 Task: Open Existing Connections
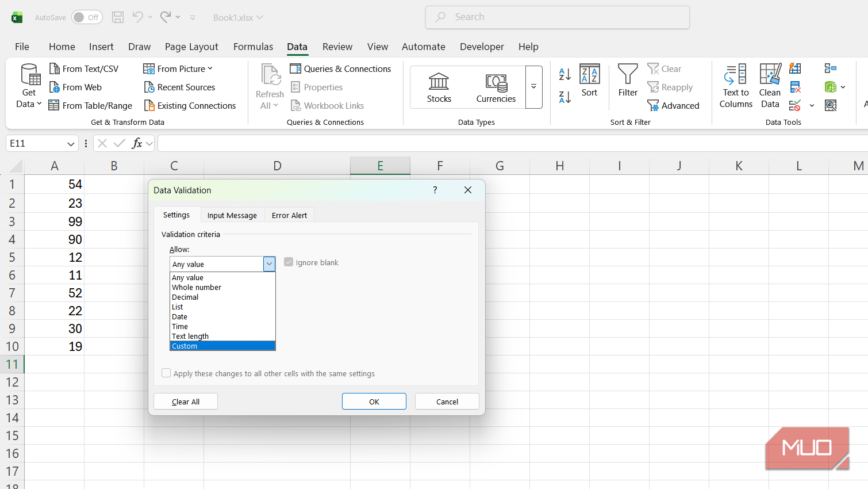click(x=190, y=106)
